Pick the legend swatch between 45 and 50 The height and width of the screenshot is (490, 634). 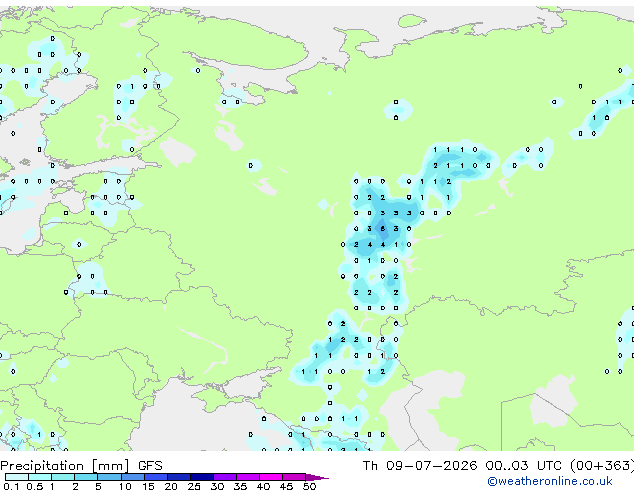tap(294, 477)
